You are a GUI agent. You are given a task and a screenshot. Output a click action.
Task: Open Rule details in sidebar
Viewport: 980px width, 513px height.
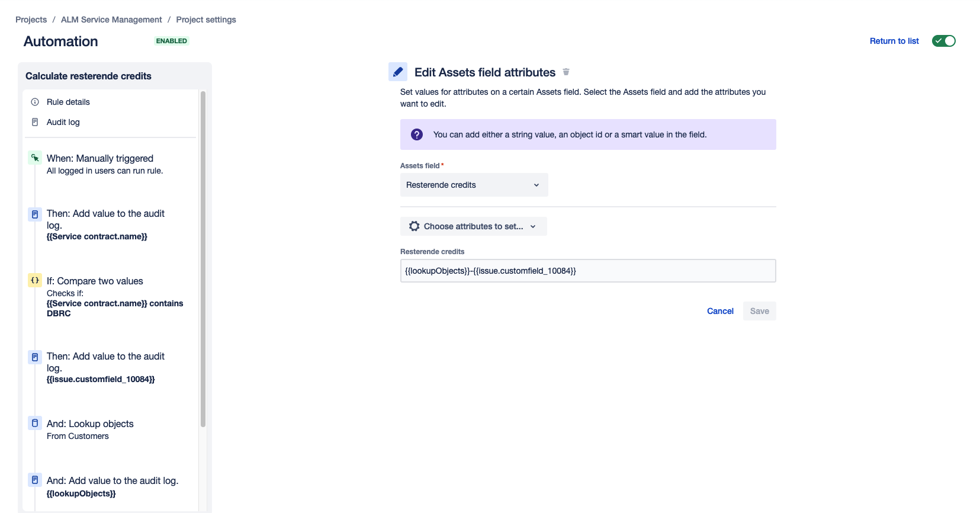click(68, 102)
